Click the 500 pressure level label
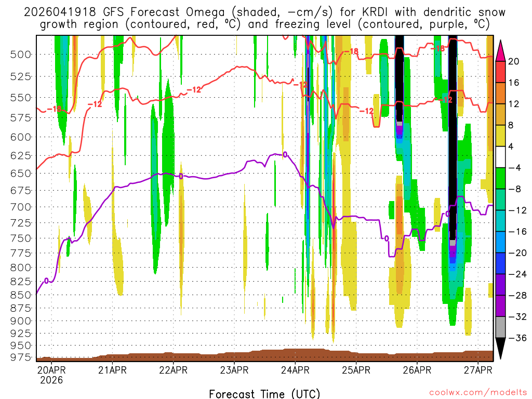The image size is (532, 399). (21, 54)
